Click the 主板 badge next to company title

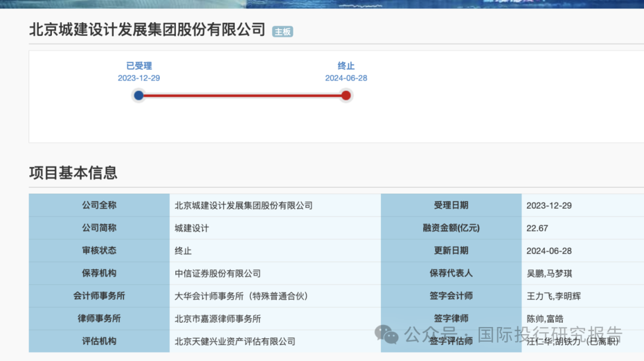[x=283, y=32]
